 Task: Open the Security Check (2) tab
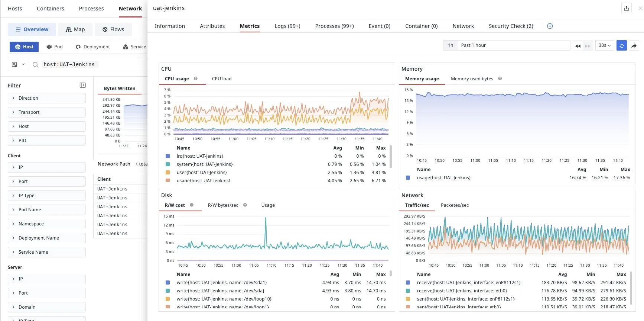(x=511, y=26)
